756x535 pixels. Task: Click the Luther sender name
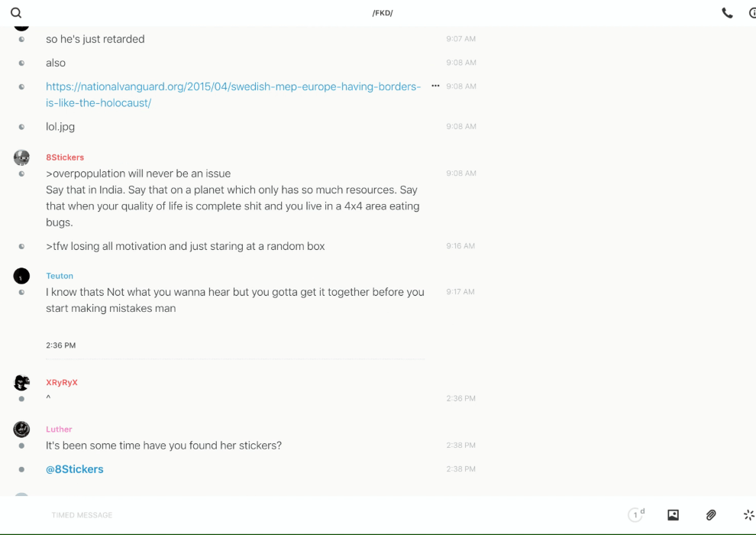click(x=59, y=430)
